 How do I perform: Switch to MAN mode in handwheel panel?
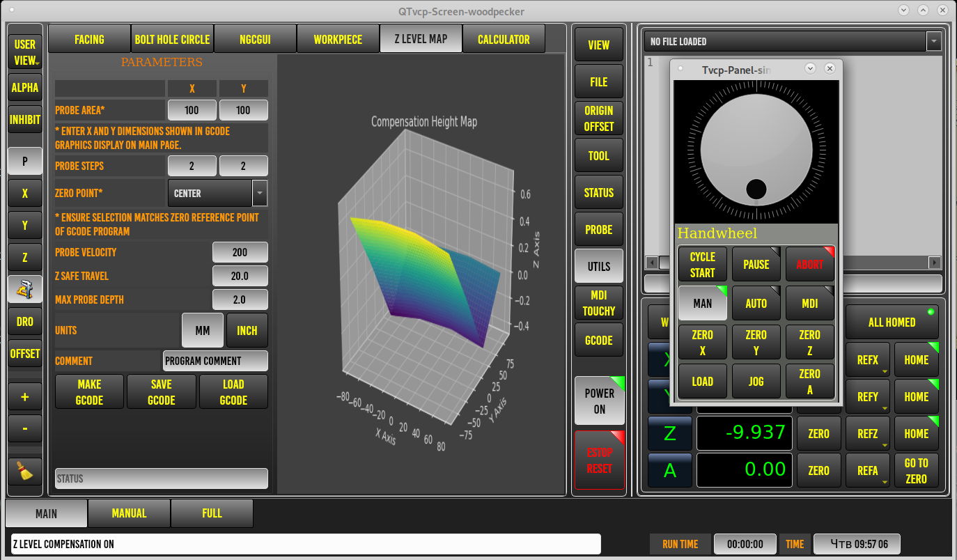click(x=703, y=303)
